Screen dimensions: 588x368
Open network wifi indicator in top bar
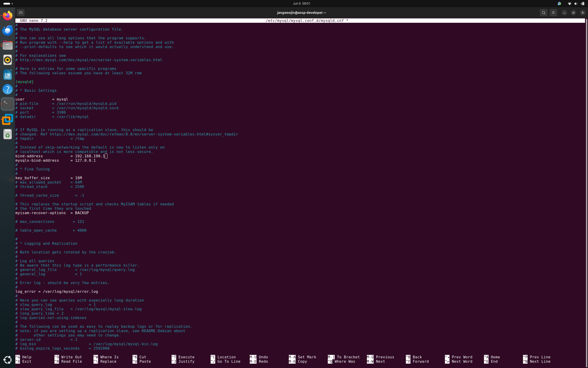[x=569, y=4]
